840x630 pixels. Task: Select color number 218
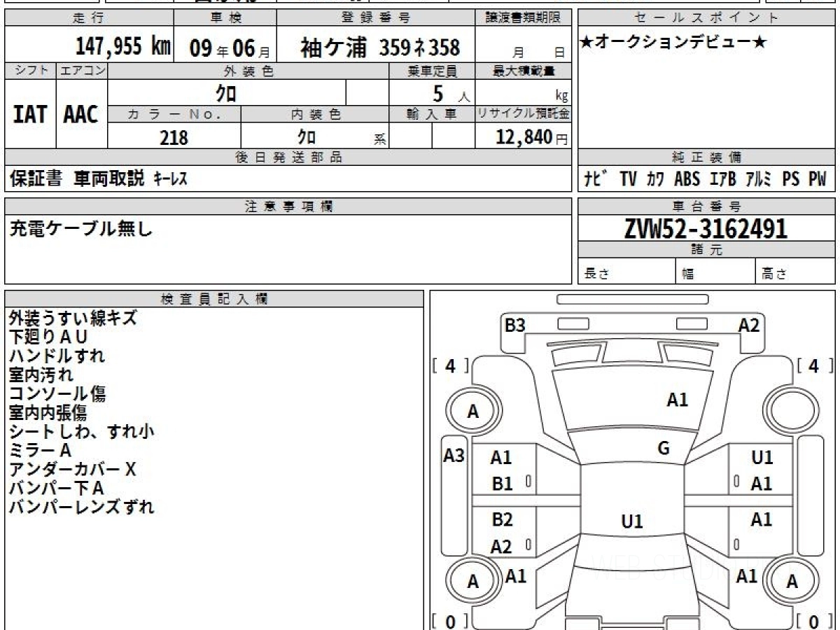(174, 138)
